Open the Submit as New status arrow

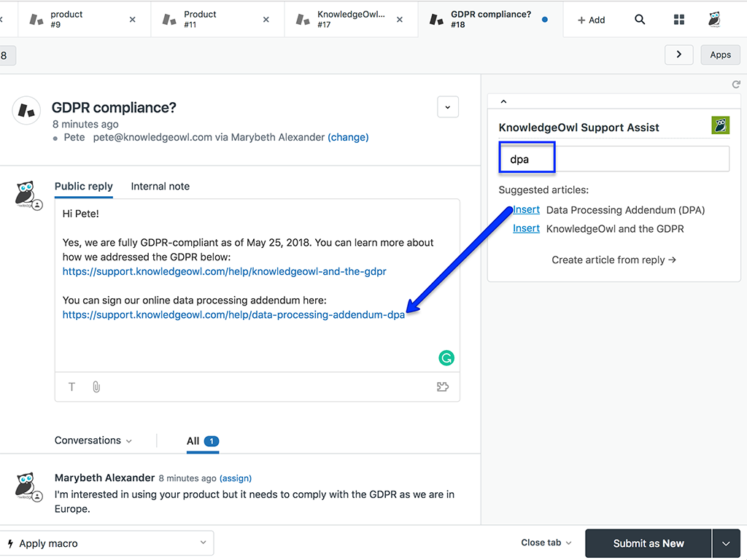coord(726,544)
